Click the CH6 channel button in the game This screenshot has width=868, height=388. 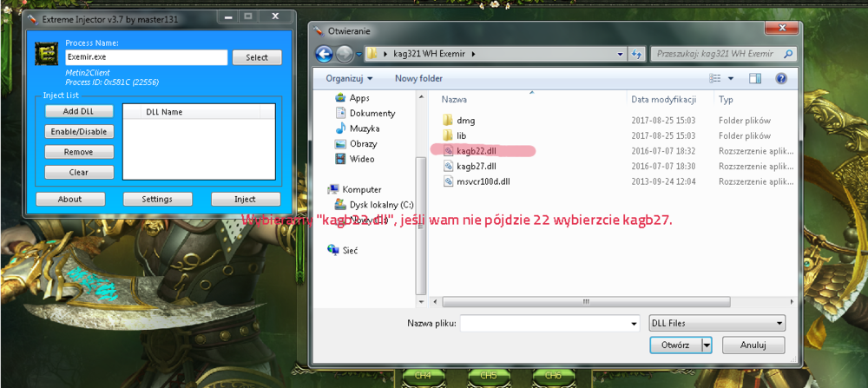point(553,375)
